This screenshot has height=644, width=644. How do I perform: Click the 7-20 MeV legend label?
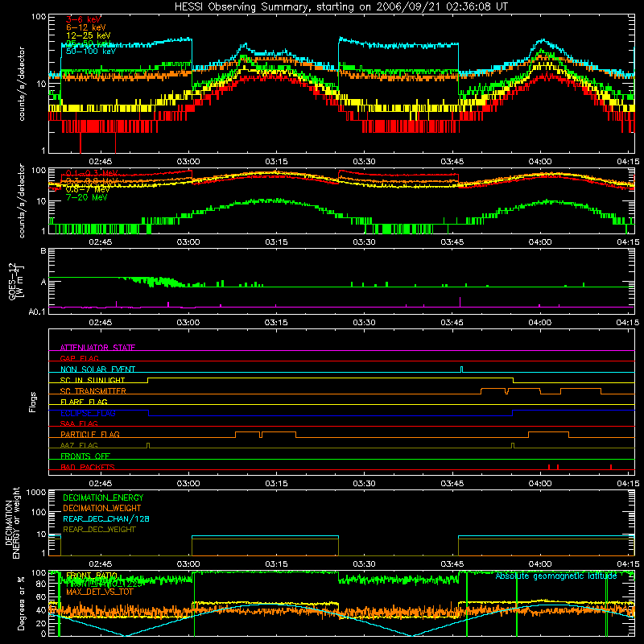pyautogui.click(x=87, y=197)
